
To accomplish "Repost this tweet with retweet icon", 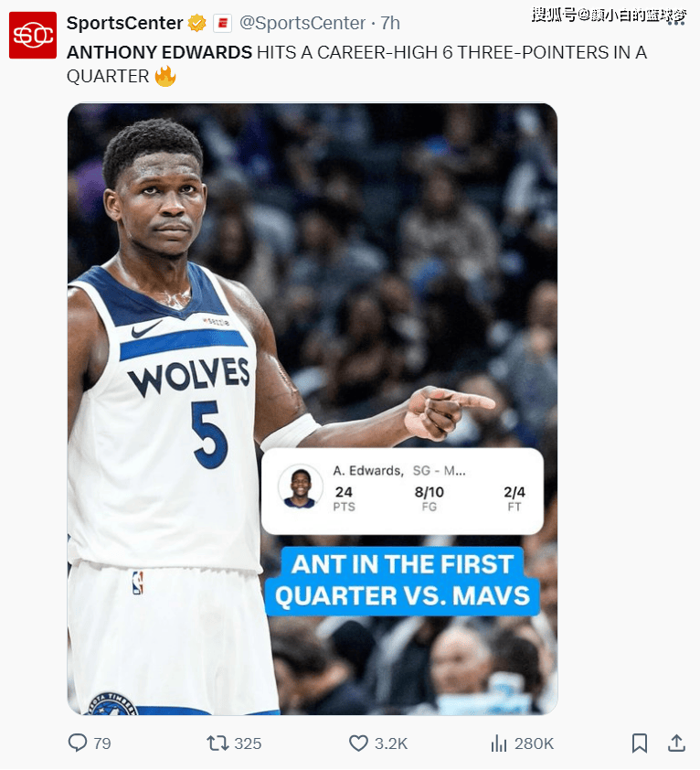I will pos(217,743).
